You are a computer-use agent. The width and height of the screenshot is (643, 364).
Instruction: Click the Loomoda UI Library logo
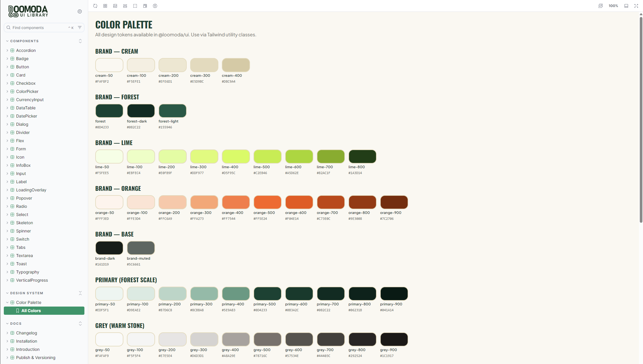[28, 11]
